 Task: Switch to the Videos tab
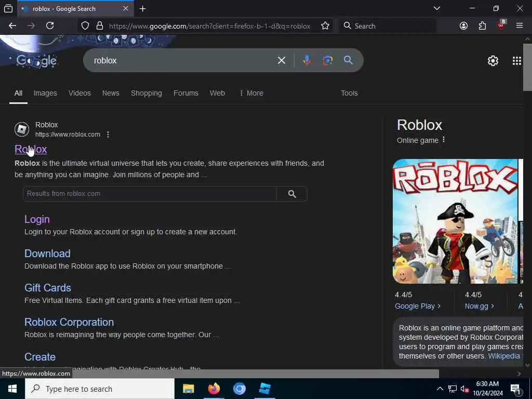79,93
